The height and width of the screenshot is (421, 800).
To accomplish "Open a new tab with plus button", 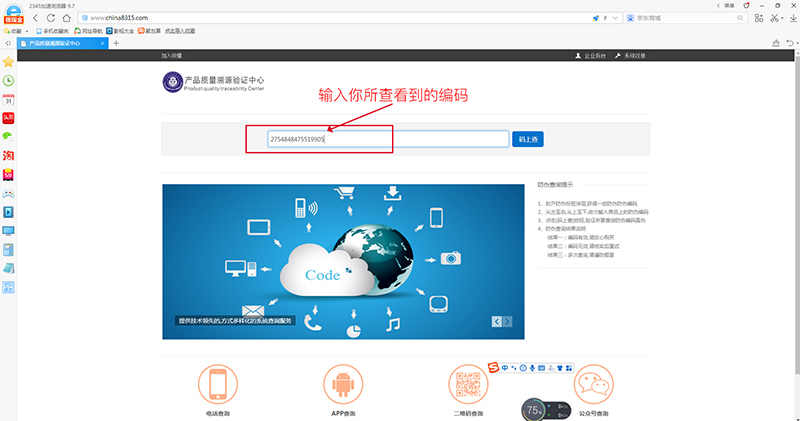I will click(x=115, y=43).
